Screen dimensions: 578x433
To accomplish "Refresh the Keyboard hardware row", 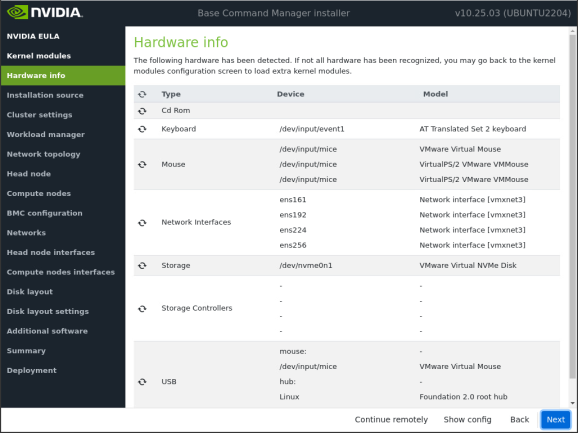I will click(142, 129).
